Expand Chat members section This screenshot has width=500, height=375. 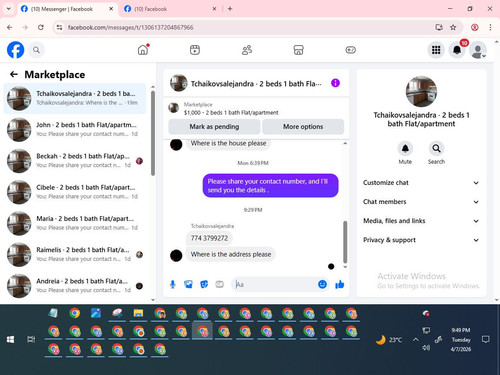click(x=421, y=202)
